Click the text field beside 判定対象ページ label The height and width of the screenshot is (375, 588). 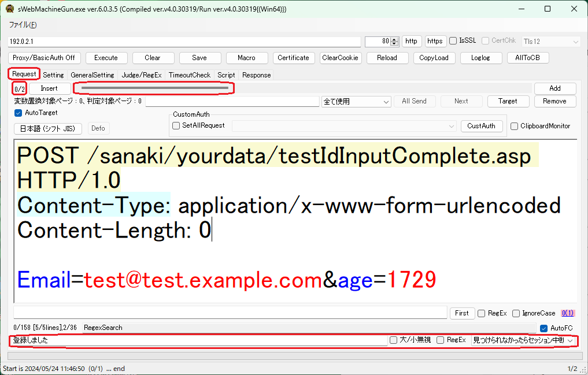232,102
